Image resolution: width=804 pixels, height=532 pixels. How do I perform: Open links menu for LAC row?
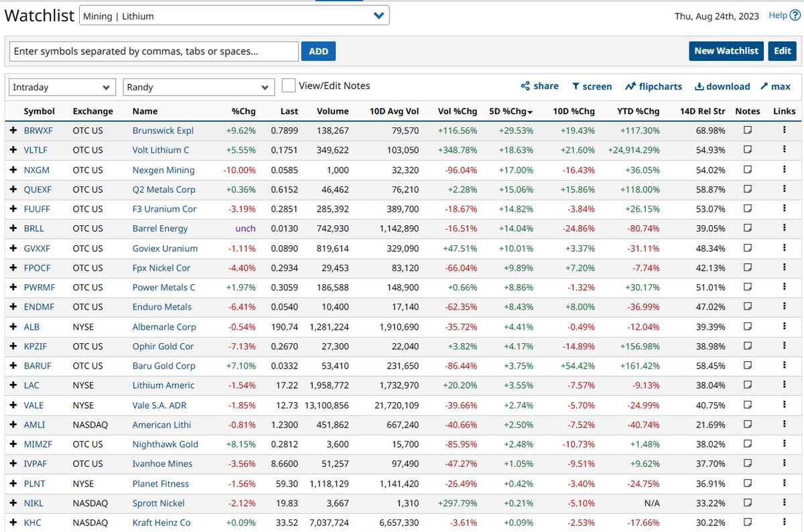click(784, 385)
